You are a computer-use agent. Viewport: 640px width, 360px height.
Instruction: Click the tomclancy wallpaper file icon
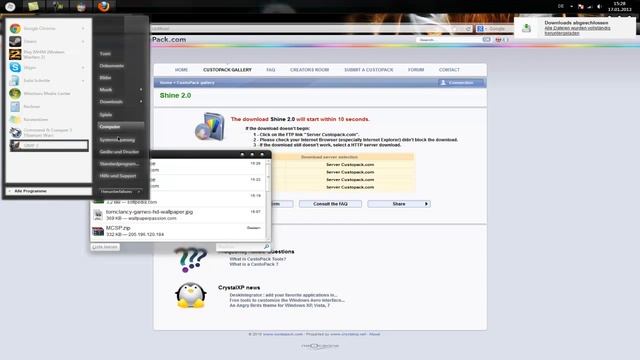98,215
